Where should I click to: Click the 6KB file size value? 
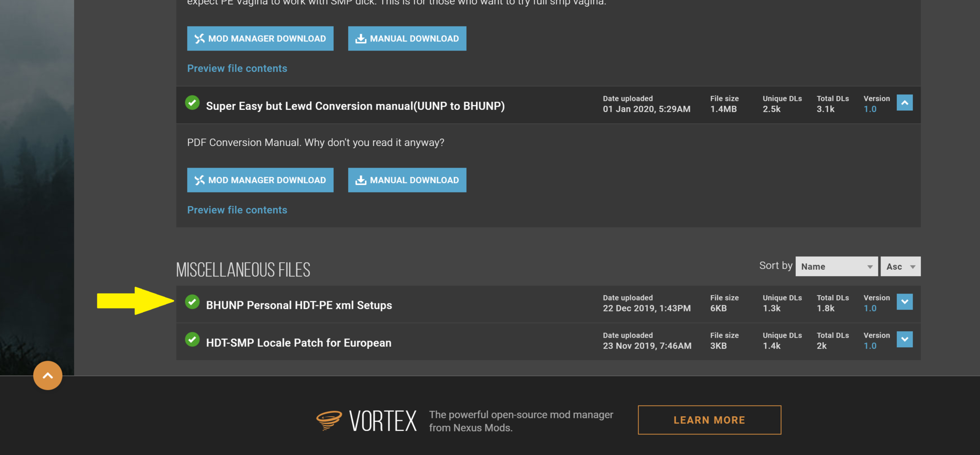tap(718, 308)
